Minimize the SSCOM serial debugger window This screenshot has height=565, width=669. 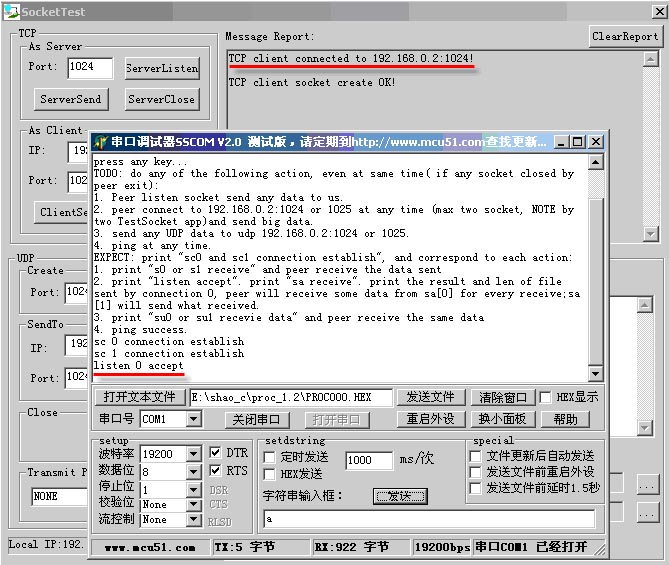[562, 142]
